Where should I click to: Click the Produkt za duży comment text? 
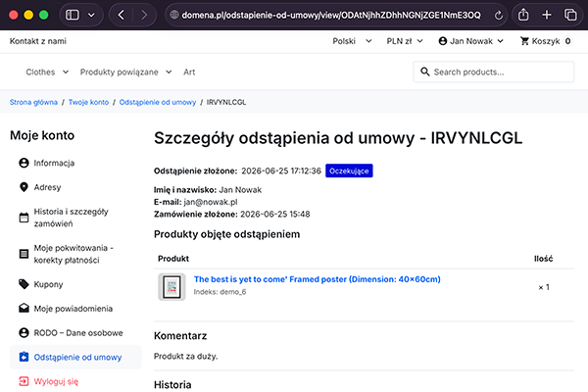185,357
